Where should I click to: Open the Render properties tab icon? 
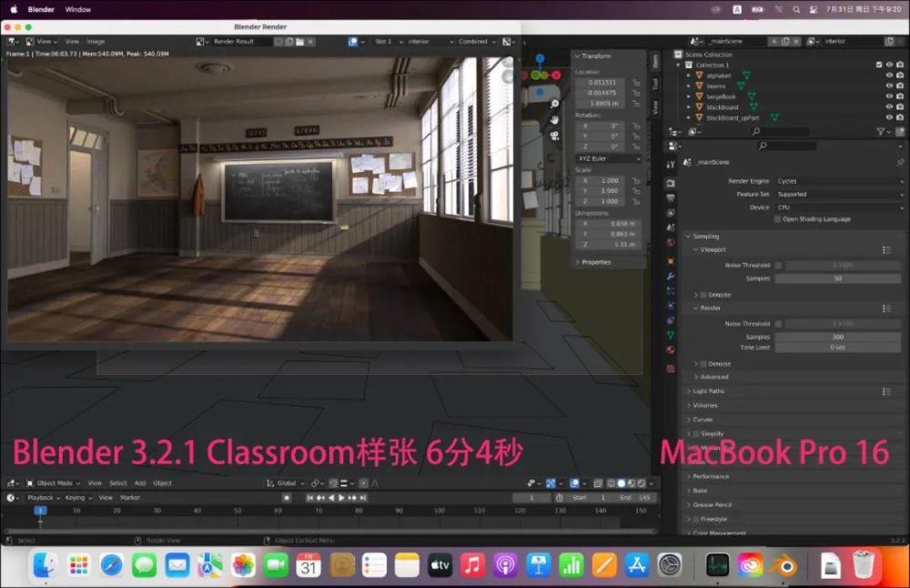[671, 181]
